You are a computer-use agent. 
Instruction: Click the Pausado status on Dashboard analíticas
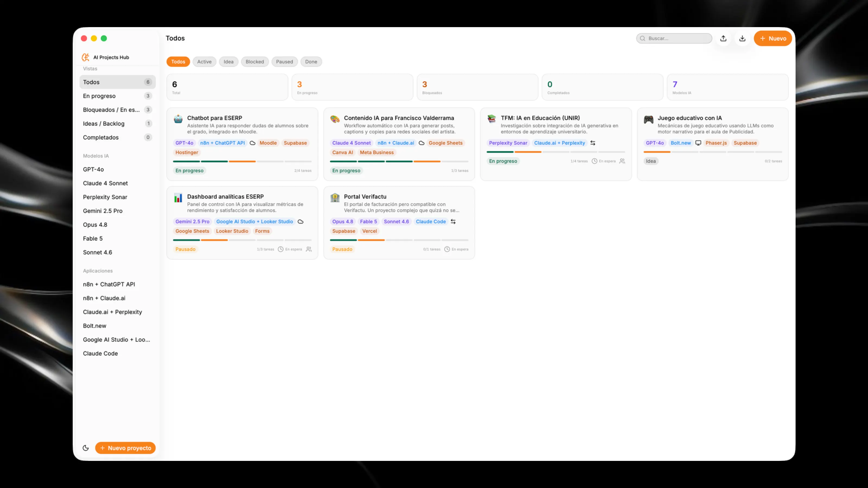(185, 249)
